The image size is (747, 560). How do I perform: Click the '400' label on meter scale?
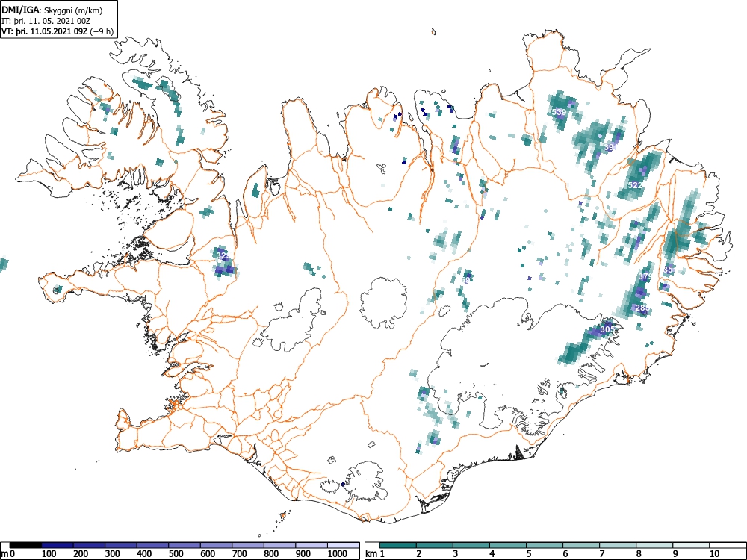(144, 554)
